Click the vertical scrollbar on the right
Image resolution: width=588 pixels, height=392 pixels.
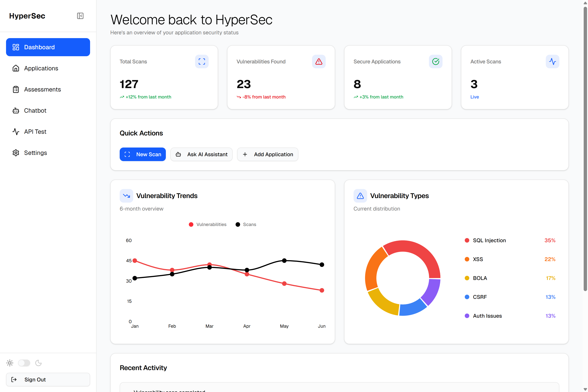click(585, 150)
